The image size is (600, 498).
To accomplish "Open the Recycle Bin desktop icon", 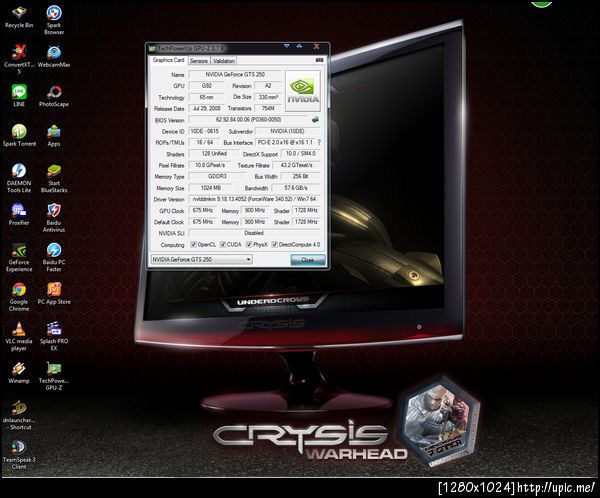I will tap(19, 17).
